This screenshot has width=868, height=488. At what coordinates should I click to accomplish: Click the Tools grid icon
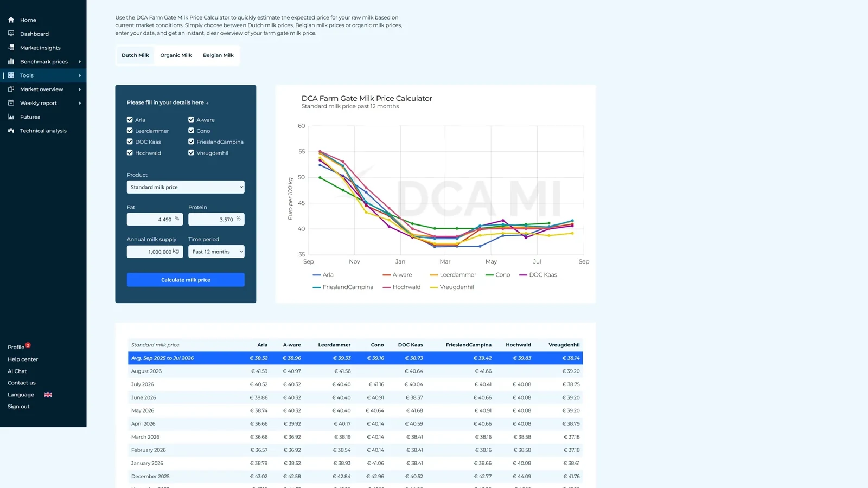point(11,75)
